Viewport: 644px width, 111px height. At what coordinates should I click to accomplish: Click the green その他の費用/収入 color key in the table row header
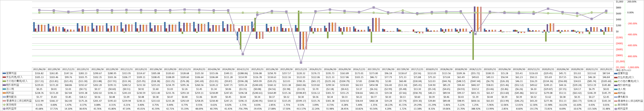click(4, 81)
